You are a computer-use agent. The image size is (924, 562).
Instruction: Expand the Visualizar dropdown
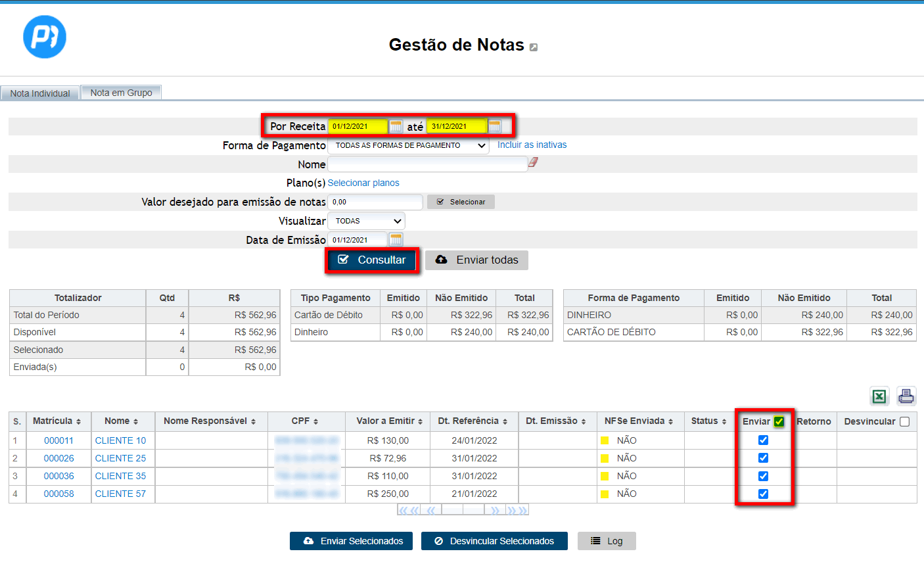(366, 221)
